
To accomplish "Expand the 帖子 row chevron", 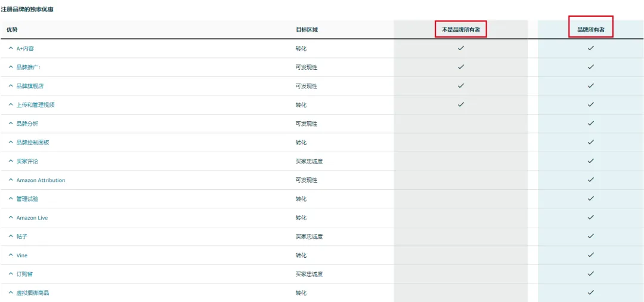I will 11,236.
